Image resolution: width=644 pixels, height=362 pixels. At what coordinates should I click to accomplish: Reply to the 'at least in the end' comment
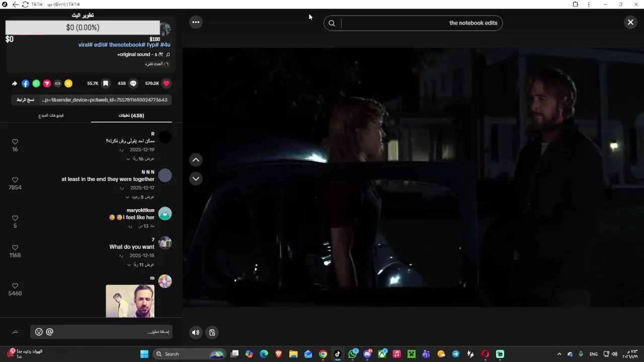tap(121, 188)
